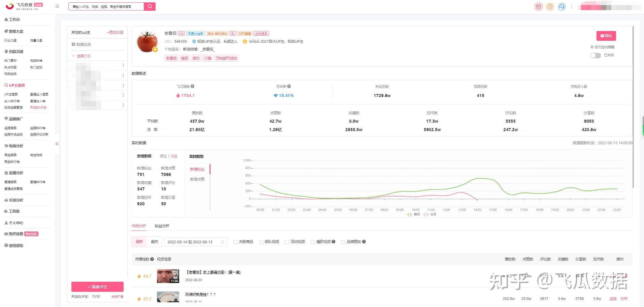Open the mail messages icon
The height and width of the screenshot is (307, 644).
click(x=539, y=7)
